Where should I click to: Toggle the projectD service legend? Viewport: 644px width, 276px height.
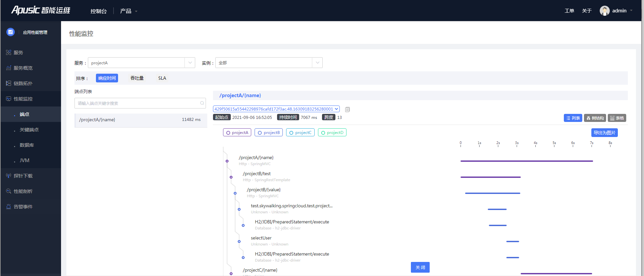point(332,133)
